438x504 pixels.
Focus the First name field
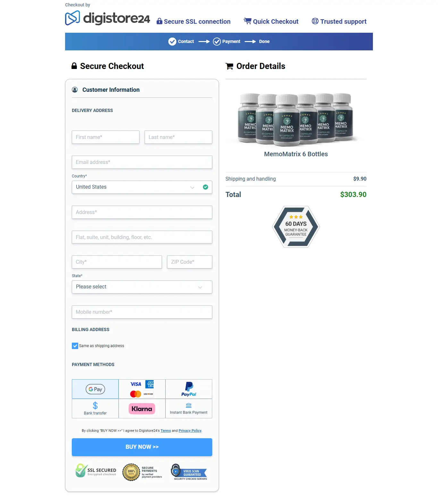(x=105, y=137)
